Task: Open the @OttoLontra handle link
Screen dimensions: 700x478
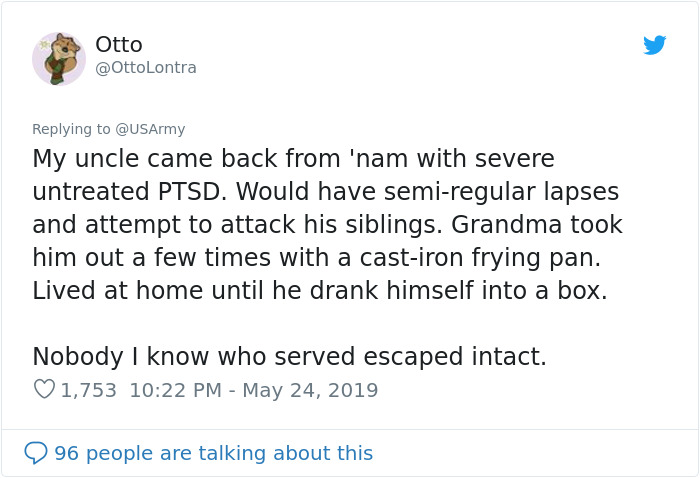Action: coord(146,68)
